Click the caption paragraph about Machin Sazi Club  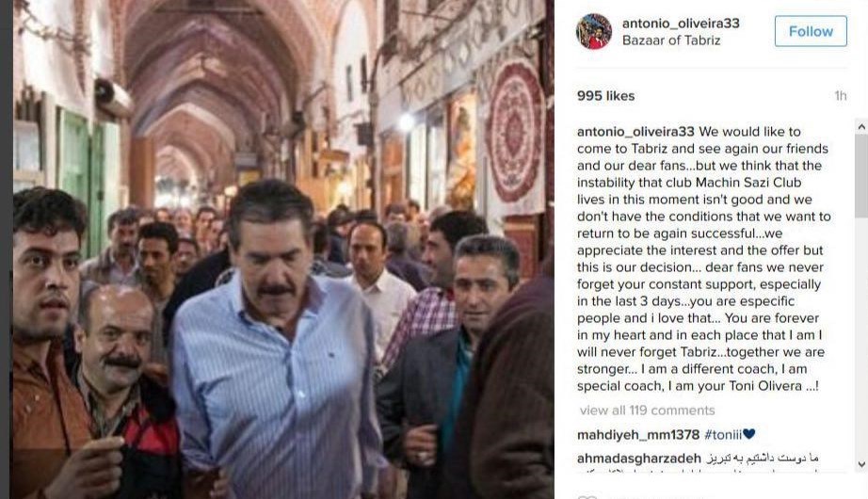704,259
